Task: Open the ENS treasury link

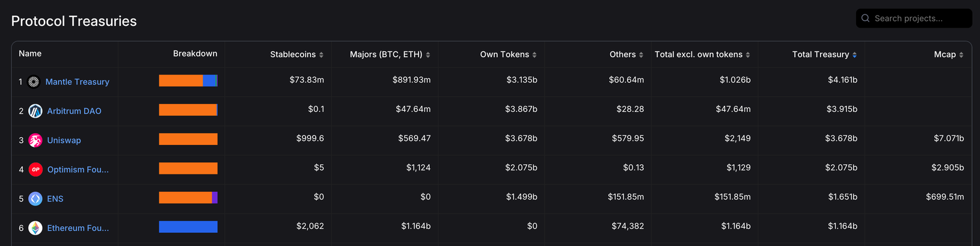Action: click(x=55, y=198)
